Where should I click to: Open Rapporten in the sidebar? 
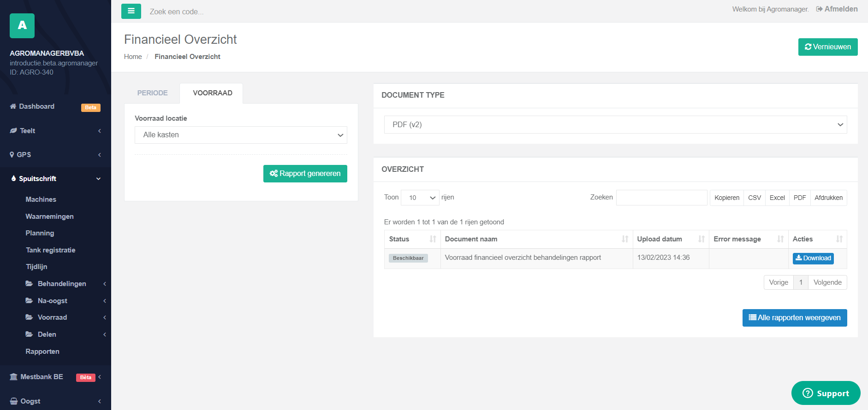[x=42, y=351]
